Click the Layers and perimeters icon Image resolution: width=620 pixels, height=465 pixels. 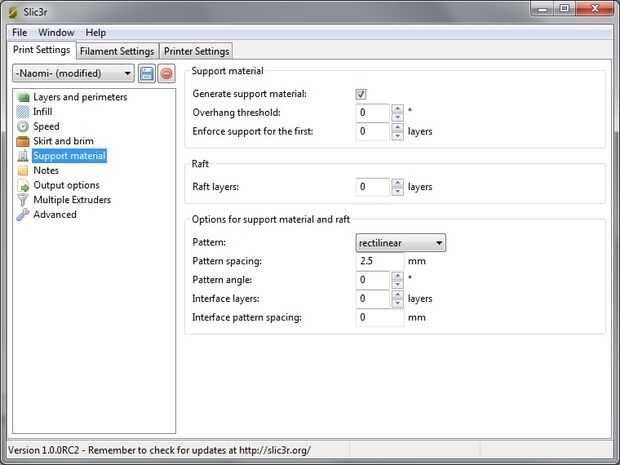23,97
